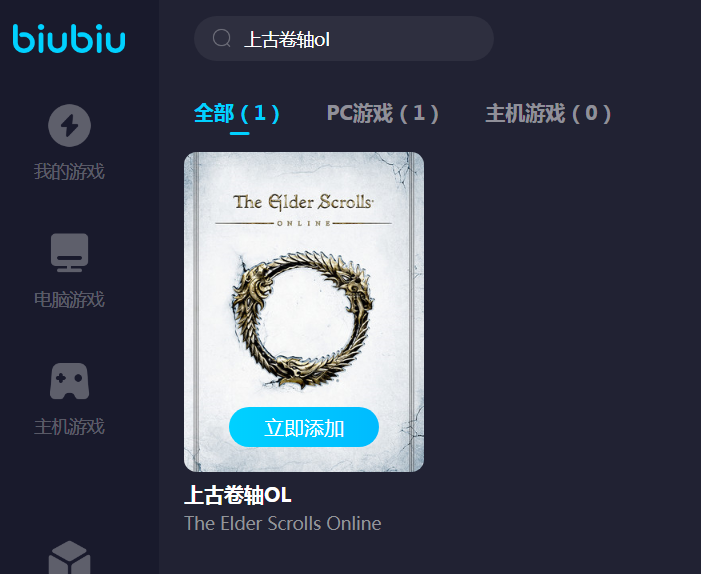Select the 我的游戏 sidebar label
This screenshot has height=574, width=701.
tap(69, 172)
